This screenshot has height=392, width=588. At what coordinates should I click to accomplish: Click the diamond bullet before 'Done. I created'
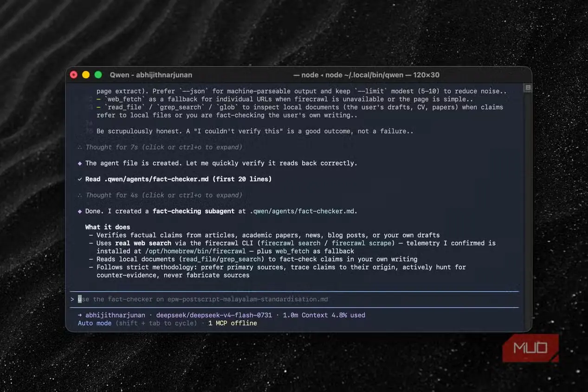coord(80,211)
